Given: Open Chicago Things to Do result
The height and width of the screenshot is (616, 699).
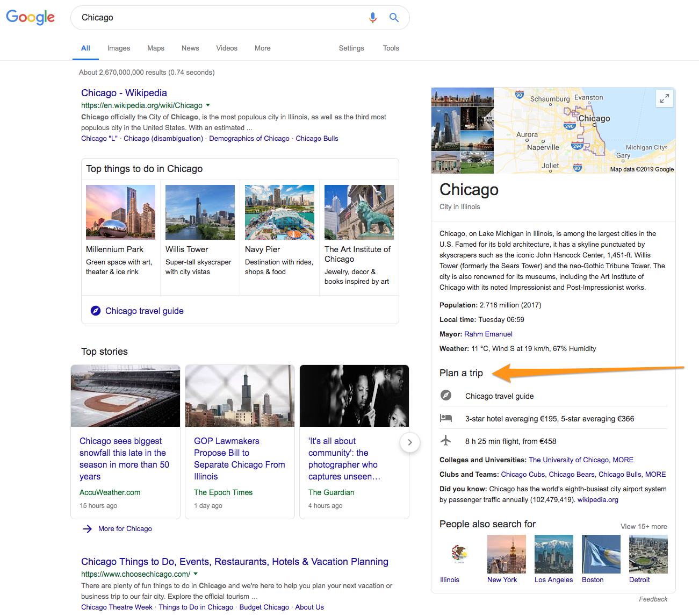Looking at the screenshot, I should point(235,562).
